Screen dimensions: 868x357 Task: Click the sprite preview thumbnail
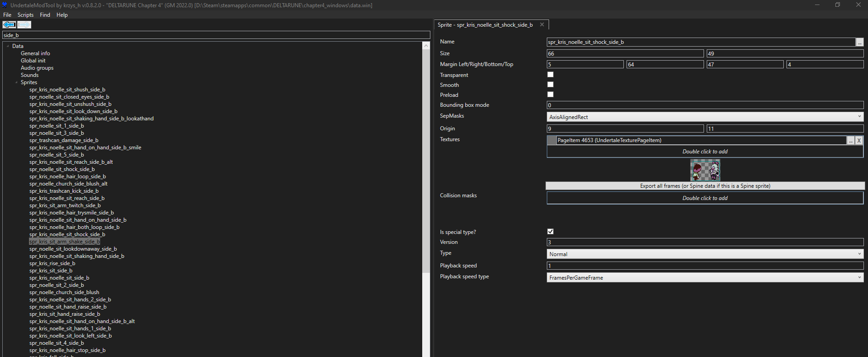coord(705,170)
